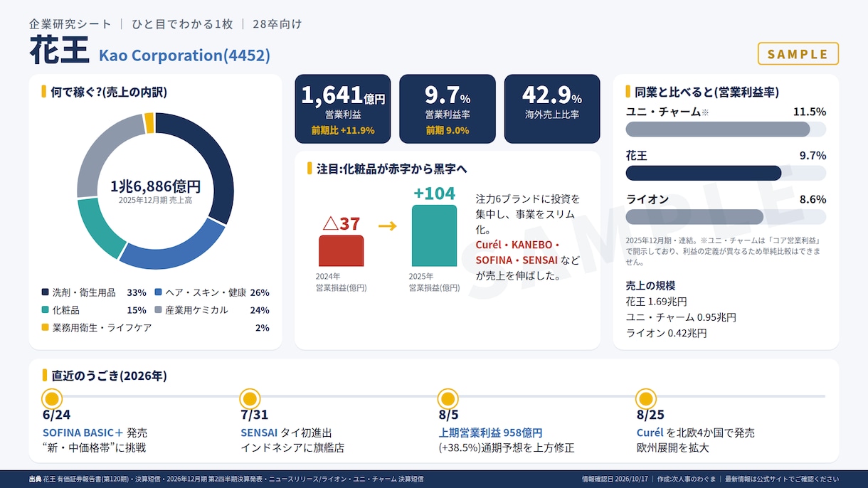The image size is (868, 488).
Task: Click the 8/5 timeline marker dot
Action: (x=448, y=398)
